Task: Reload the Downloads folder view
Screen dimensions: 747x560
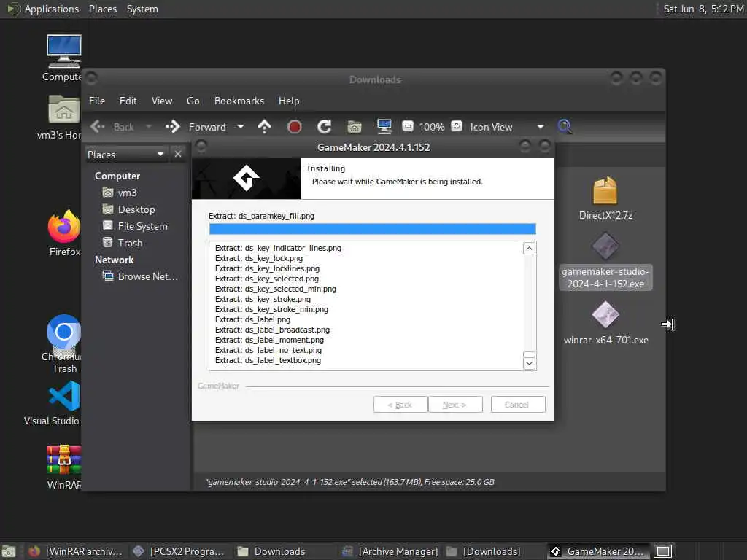Action: coord(325,126)
